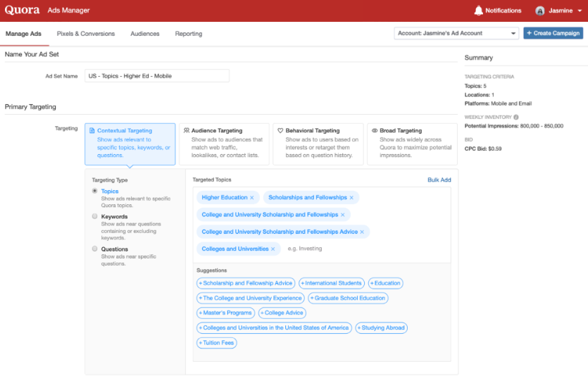Click the Notifications bell icon
This screenshot has height=388, width=588.
479,11
